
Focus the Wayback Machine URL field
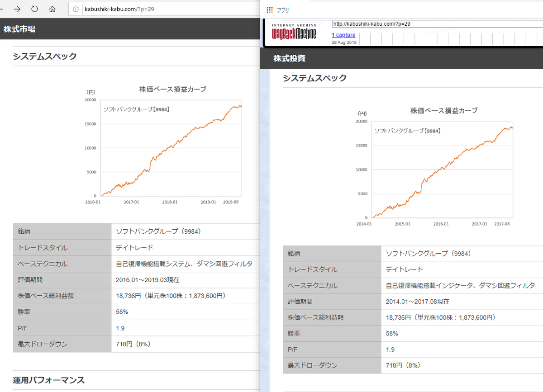(437, 24)
